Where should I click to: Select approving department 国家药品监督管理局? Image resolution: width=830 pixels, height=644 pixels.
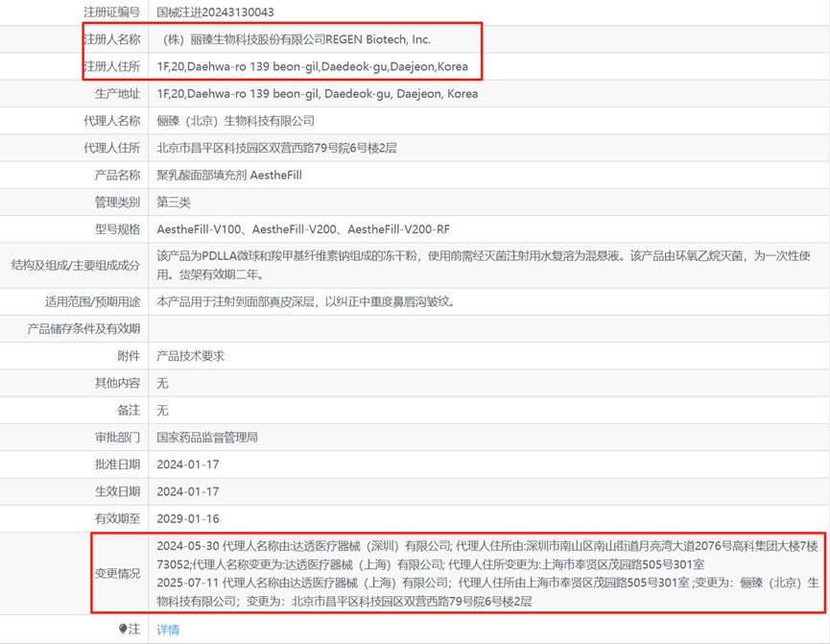207,438
